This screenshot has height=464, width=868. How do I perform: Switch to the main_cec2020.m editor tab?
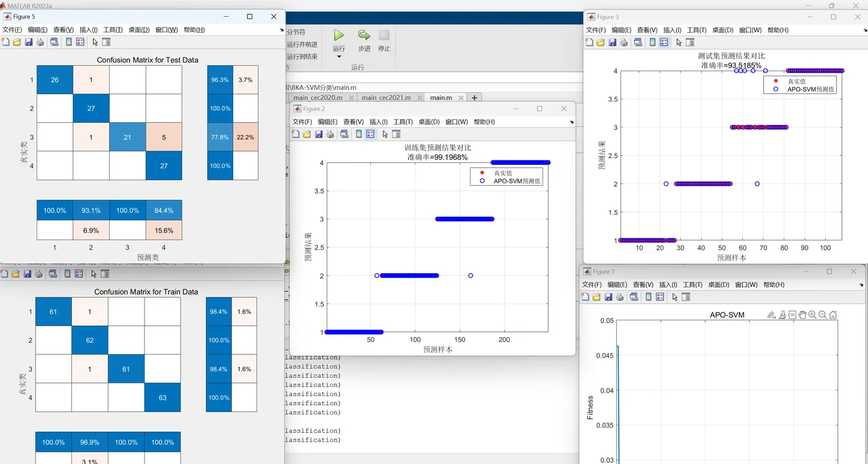pyautogui.click(x=317, y=98)
